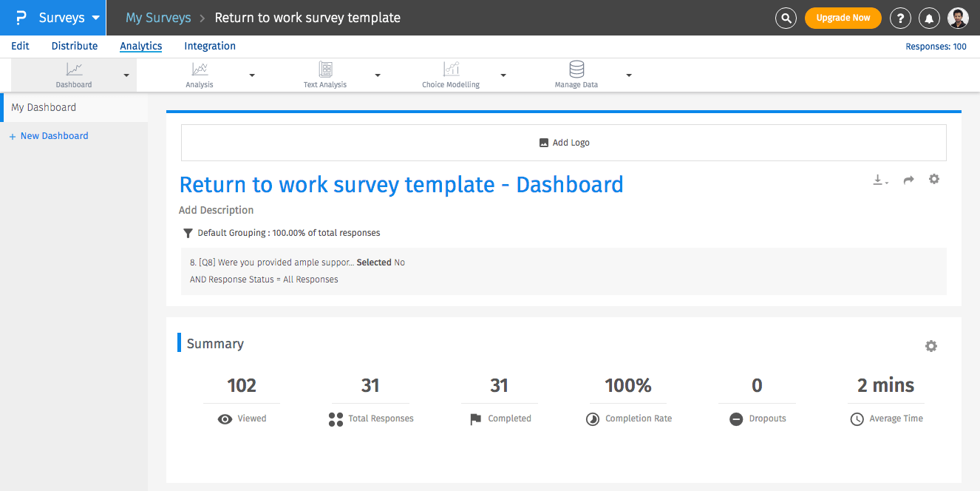This screenshot has height=491, width=980.
Task: Go to My Surveys breadcrumb
Action: click(x=158, y=18)
